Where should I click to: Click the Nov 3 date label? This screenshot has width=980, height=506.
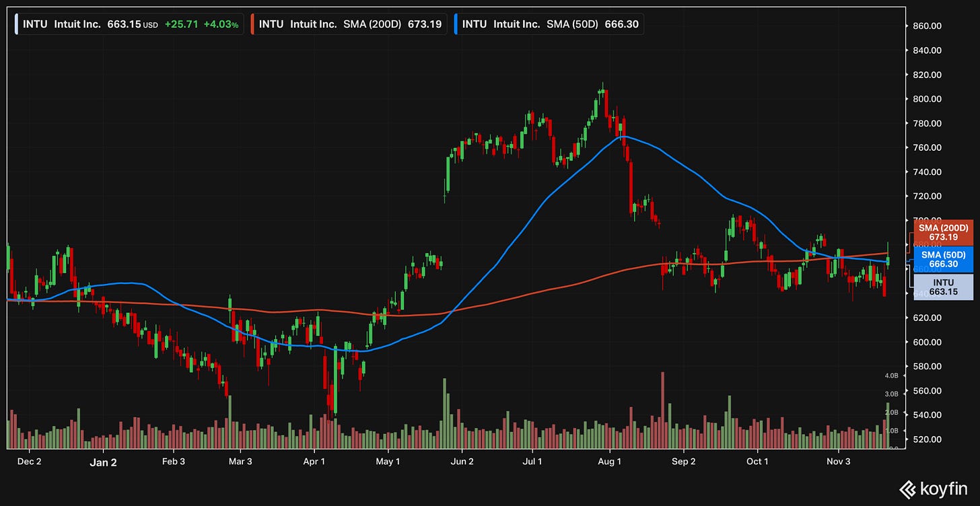tap(839, 462)
